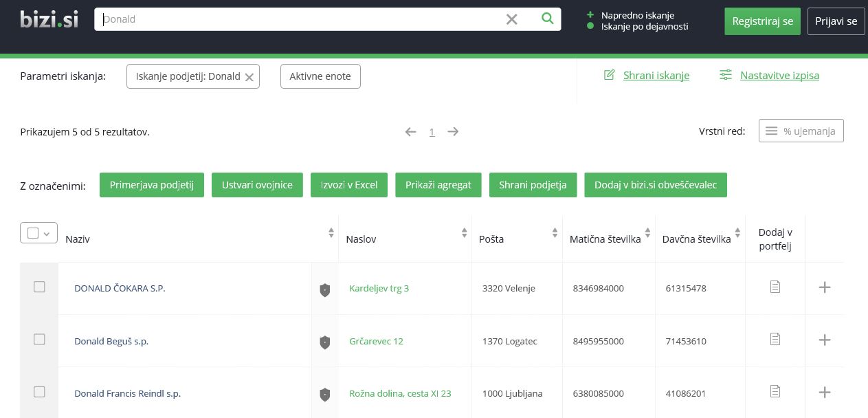Expand Donald Beguš row with plus icon

[x=825, y=340]
